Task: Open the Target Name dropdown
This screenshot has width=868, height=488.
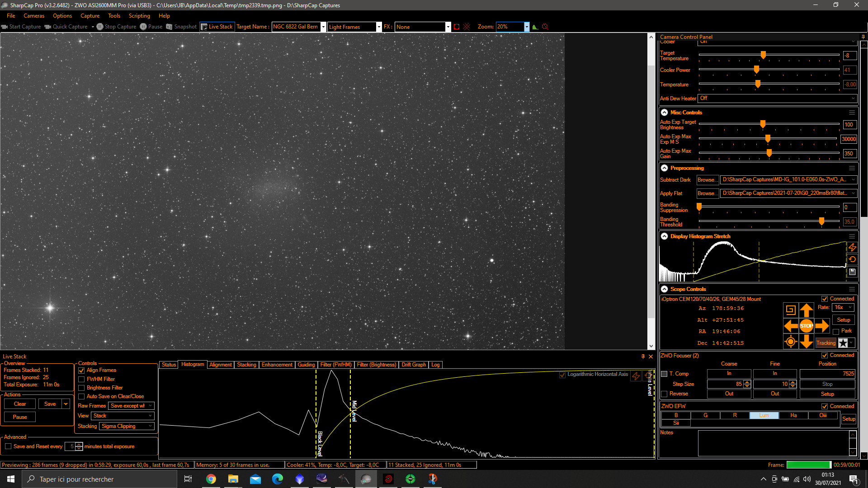Action: point(323,27)
